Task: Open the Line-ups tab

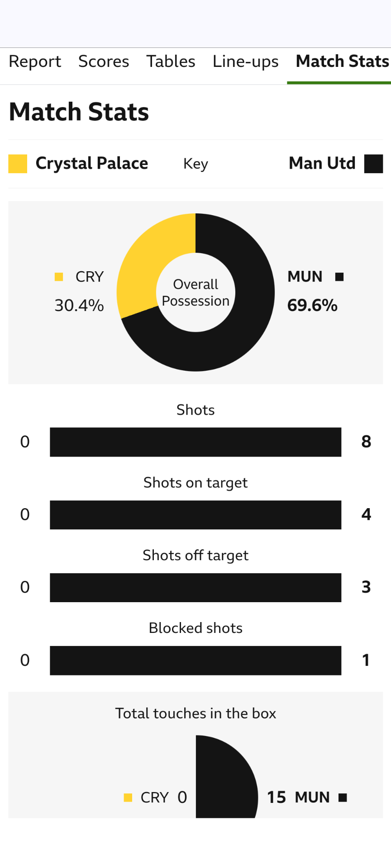Action: pos(245,61)
